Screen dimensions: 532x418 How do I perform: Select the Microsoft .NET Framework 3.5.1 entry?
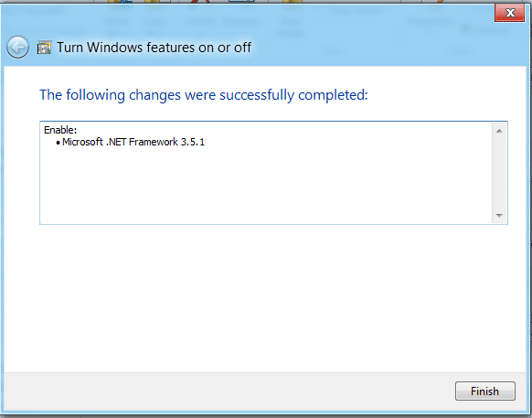[x=133, y=142]
